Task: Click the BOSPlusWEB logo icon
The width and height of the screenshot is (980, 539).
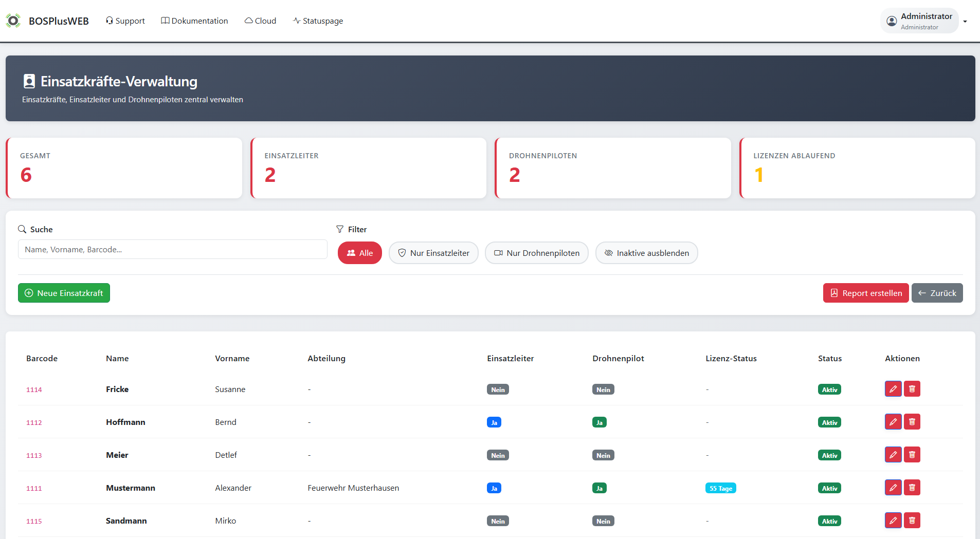Action: pyautogui.click(x=13, y=21)
